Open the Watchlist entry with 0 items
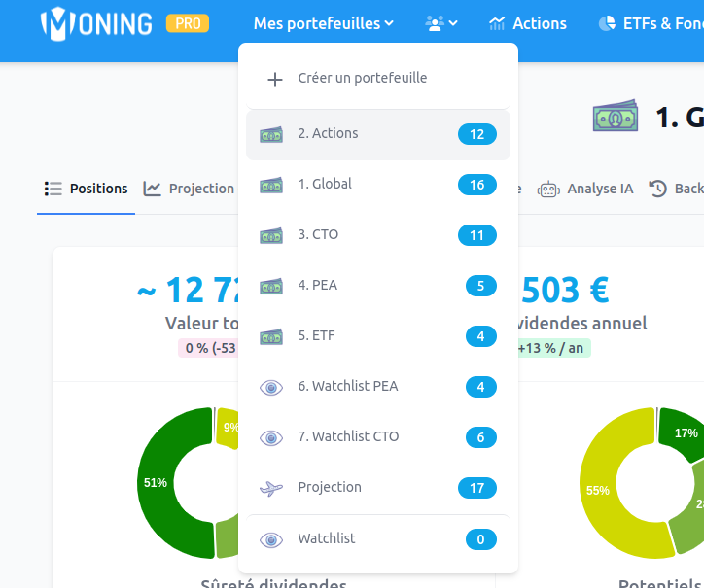 (378, 539)
